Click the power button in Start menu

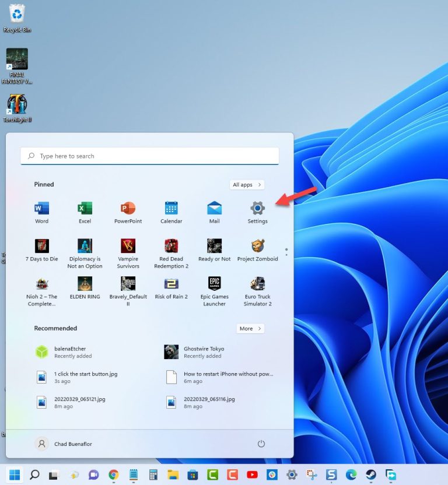(261, 444)
